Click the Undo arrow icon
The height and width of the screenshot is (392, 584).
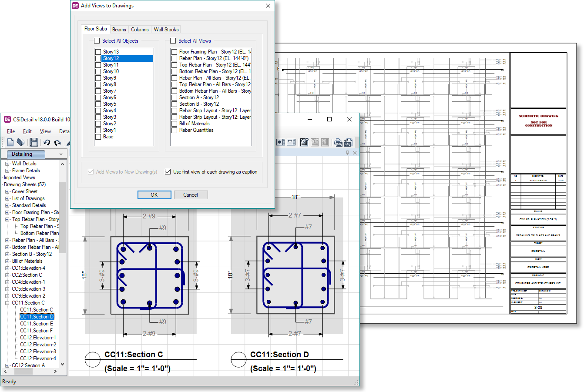point(47,142)
